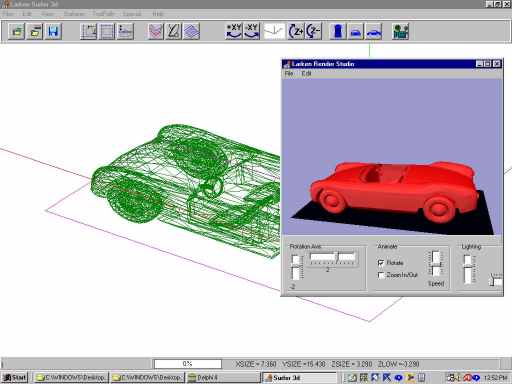Image resolution: width=512 pixels, height=384 pixels.
Task: Adjust the horizontal Rotation Axis slider
Action: pyautogui.click(x=333, y=258)
